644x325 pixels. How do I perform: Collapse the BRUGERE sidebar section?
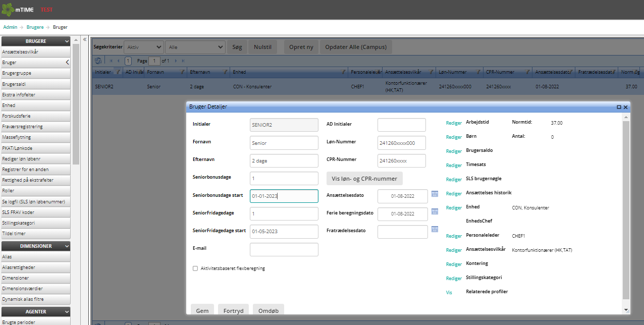[x=67, y=41]
